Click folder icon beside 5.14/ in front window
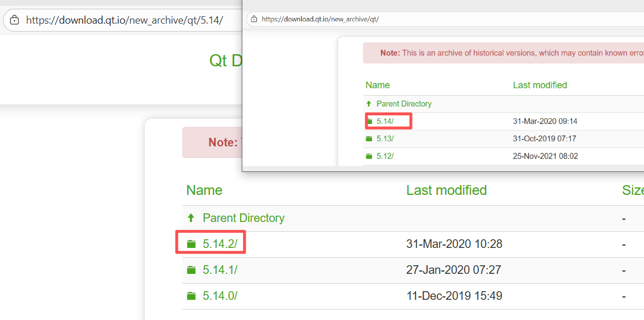 tap(369, 122)
